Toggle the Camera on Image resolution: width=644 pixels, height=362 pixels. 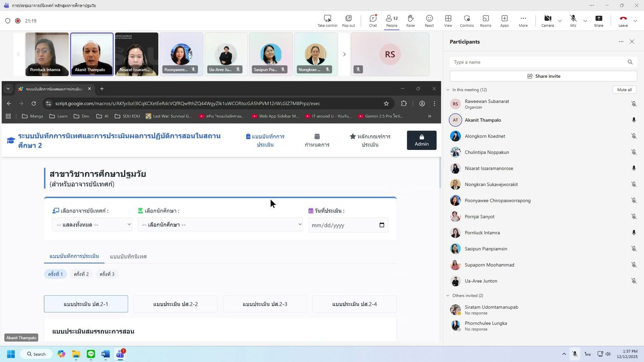[x=547, y=19]
